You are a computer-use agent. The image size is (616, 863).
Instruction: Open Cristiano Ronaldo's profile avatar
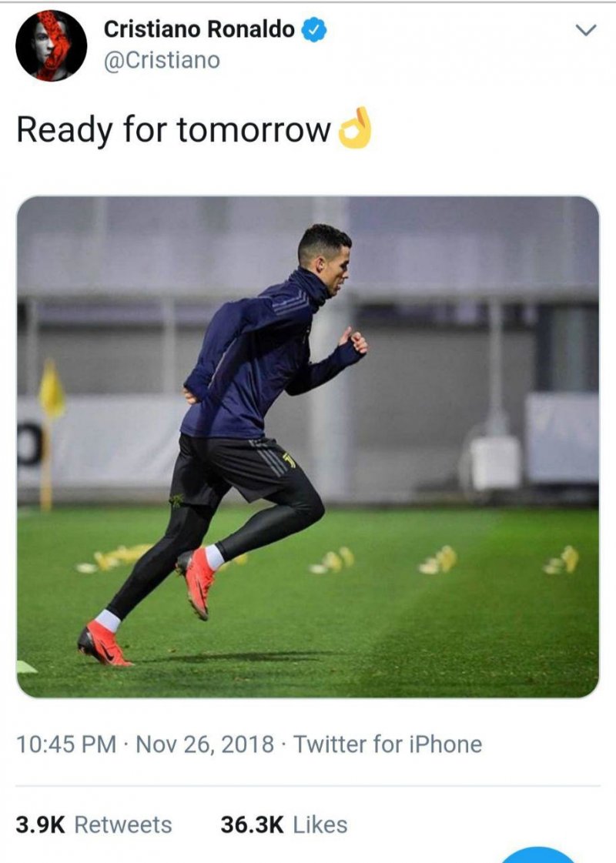51,45
